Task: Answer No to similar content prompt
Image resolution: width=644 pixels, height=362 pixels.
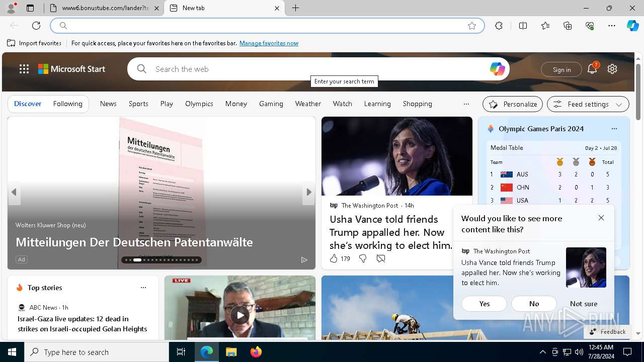Action: [534, 304]
